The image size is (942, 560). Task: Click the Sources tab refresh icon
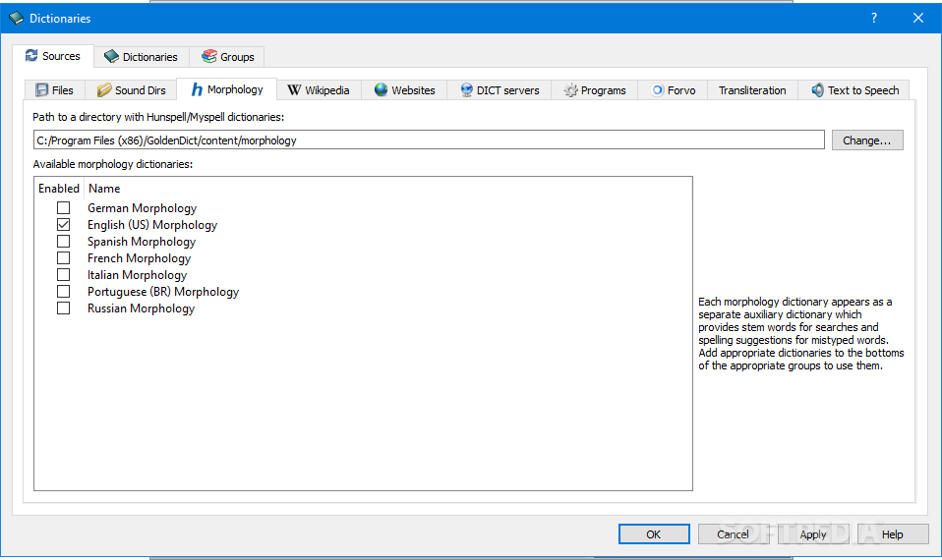(x=31, y=56)
